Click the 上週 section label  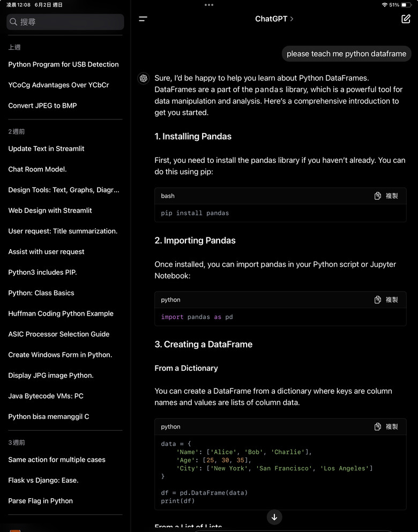(14, 47)
